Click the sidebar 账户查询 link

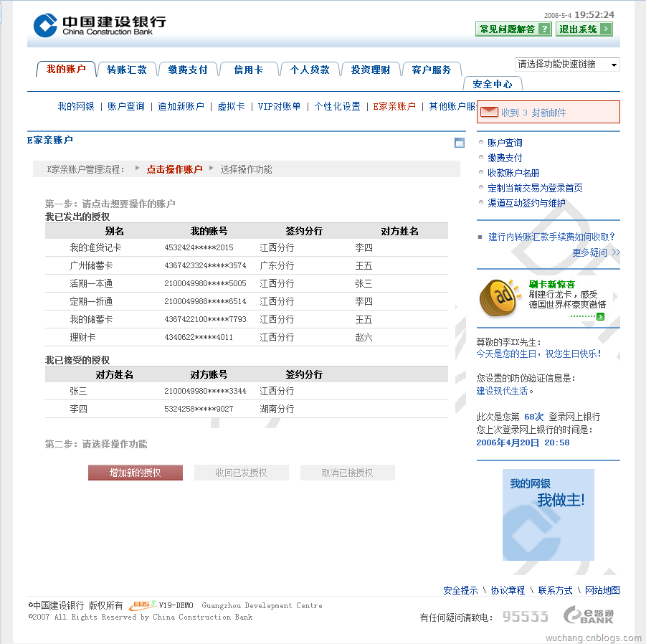tap(505, 143)
